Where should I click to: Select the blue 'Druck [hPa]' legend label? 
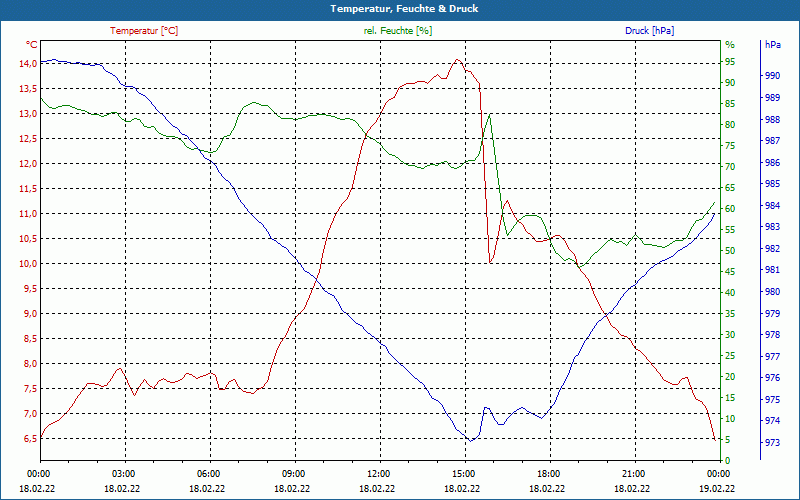pos(649,31)
